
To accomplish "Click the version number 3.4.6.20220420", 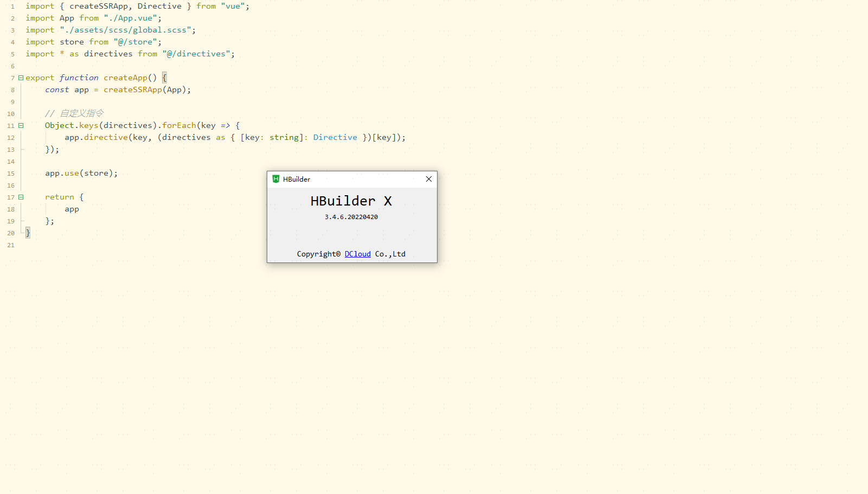I will [351, 217].
